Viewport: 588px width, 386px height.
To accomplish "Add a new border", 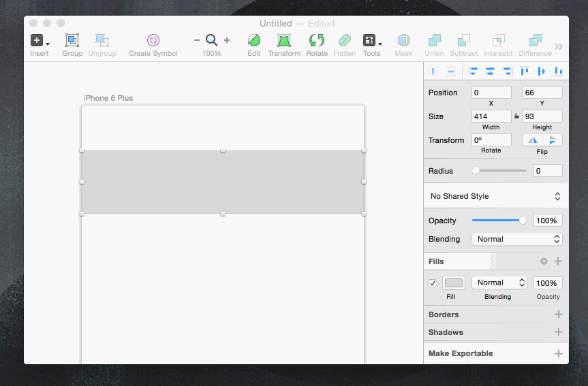I will [x=559, y=315].
